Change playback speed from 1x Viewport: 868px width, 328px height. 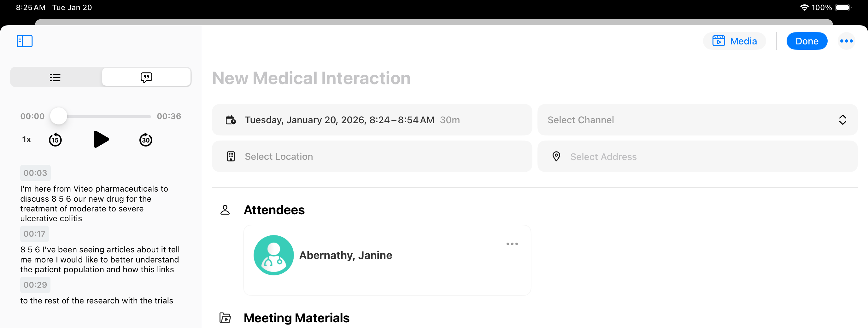(26, 139)
